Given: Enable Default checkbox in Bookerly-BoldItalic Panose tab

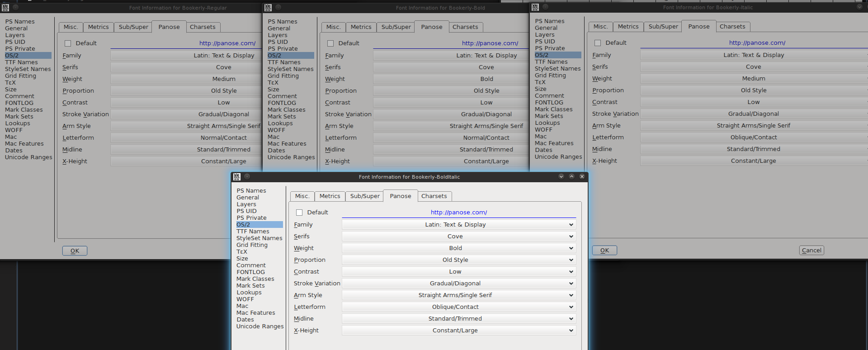Looking at the screenshot, I should click(x=299, y=213).
